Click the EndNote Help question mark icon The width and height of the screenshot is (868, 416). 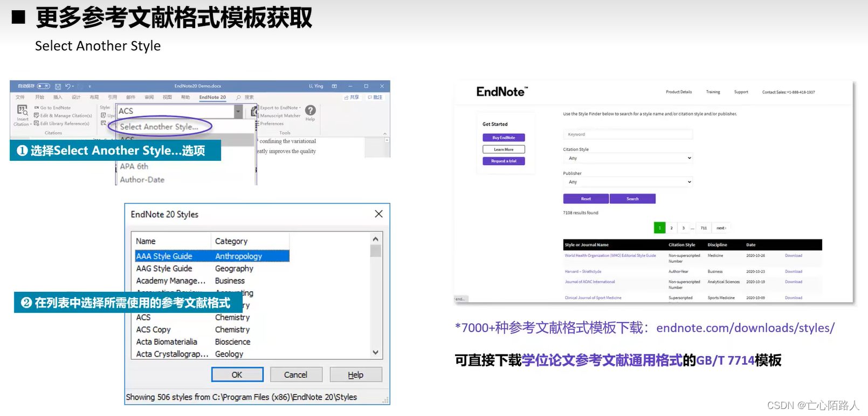pyautogui.click(x=311, y=110)
